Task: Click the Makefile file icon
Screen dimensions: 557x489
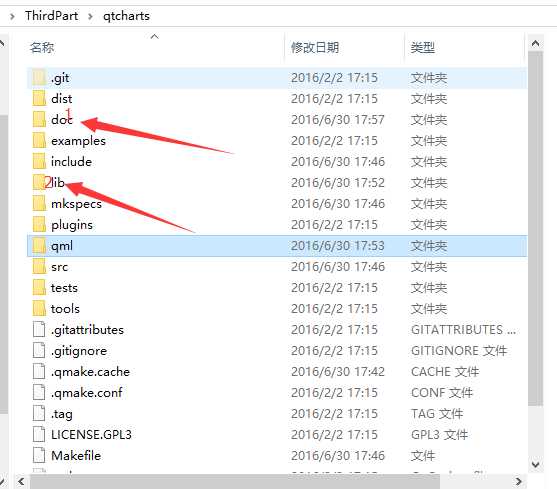Action: 39,455
